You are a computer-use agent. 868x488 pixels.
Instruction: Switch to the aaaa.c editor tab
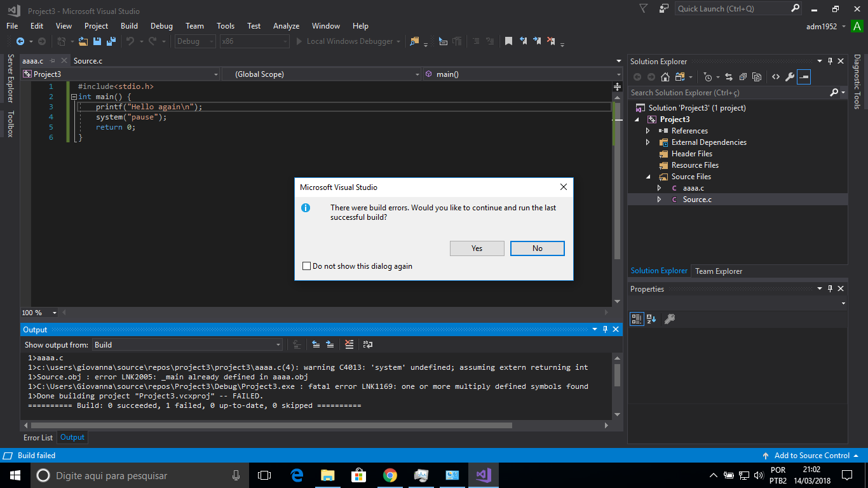pos(32,61)
